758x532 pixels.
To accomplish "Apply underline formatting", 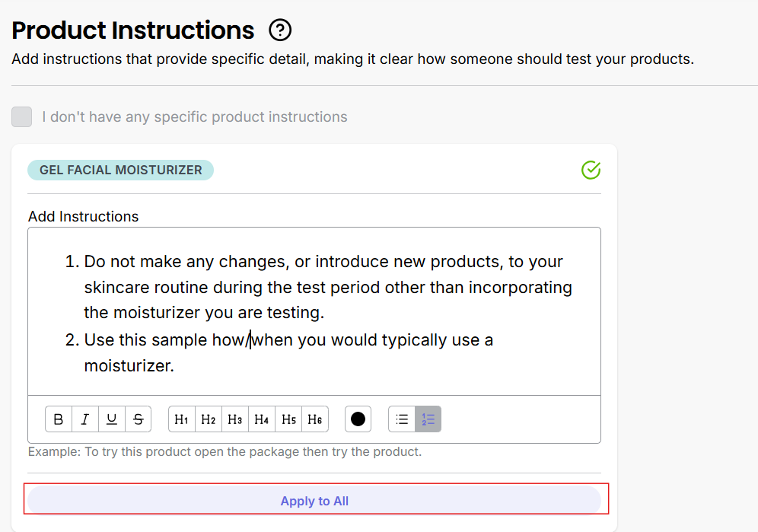I will pyautogui.click(x=112, y=419).
